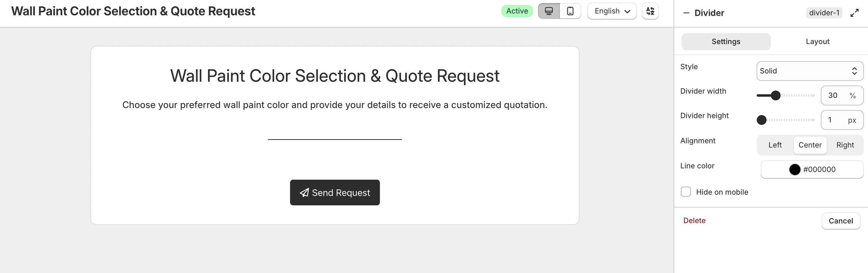Select Center alignment option

810,145
